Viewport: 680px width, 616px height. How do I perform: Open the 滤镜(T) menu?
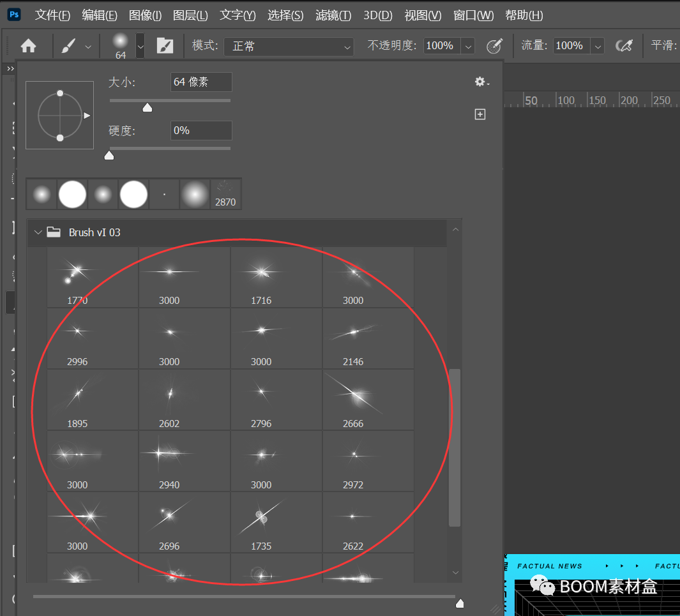click(333, 15)
